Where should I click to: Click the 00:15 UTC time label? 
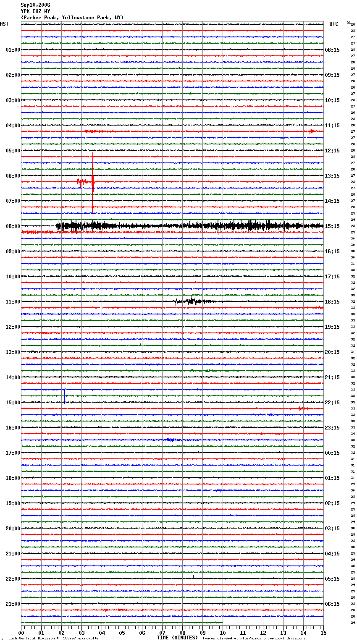click(332, 453)
